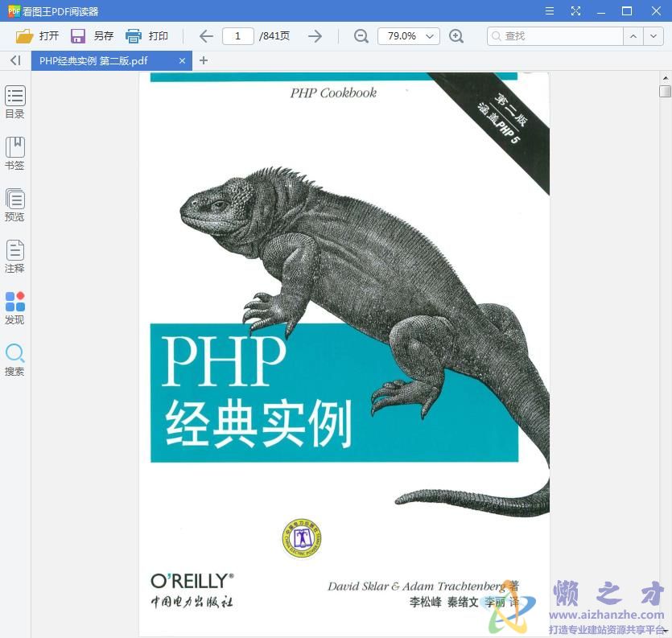Click the 看图王PDF阅读器 app logo icon

(14, 11)
